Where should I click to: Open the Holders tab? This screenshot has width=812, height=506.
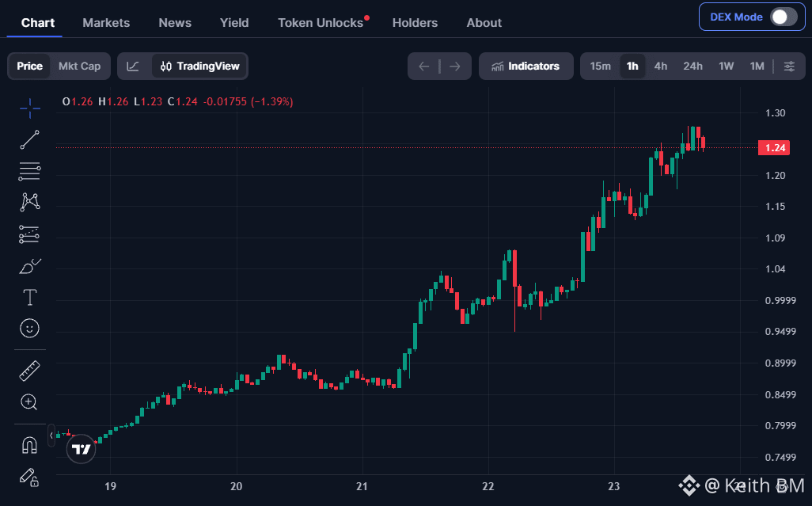pos(415,23)
